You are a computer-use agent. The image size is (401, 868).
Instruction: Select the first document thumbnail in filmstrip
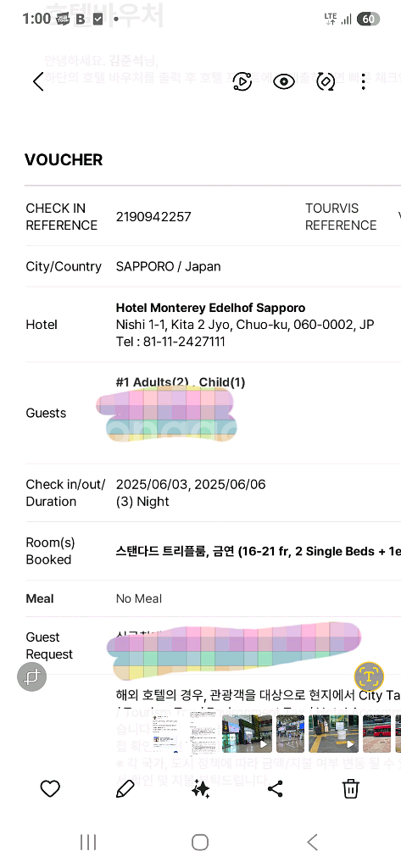167,734
